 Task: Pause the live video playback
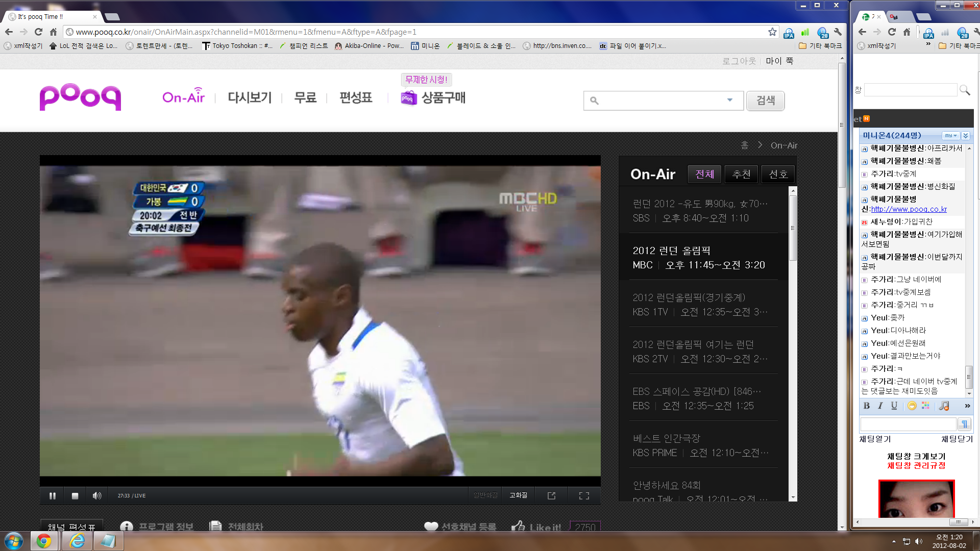tap(52, 495)
